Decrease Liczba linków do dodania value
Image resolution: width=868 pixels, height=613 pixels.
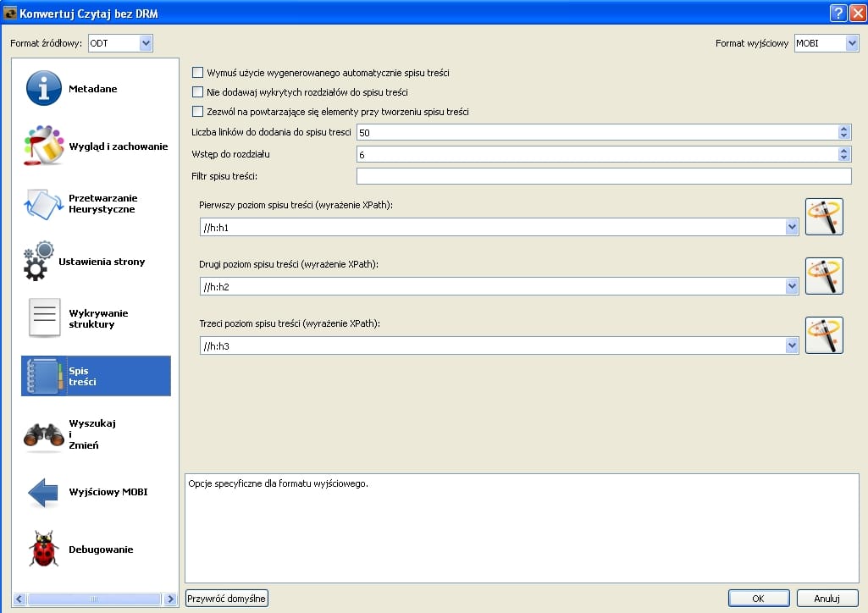click(x=843, y=135)
